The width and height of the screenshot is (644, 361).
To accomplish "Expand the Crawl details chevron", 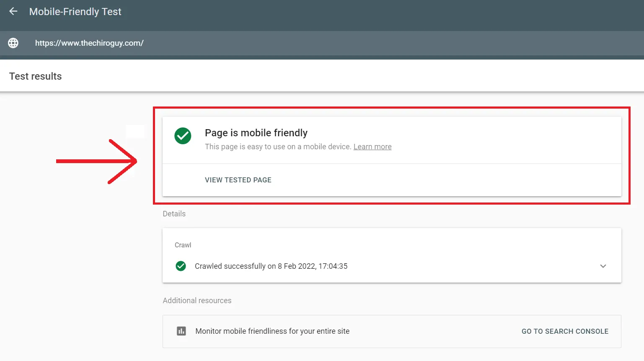I will pyautogui.click(x=603, y=266).
